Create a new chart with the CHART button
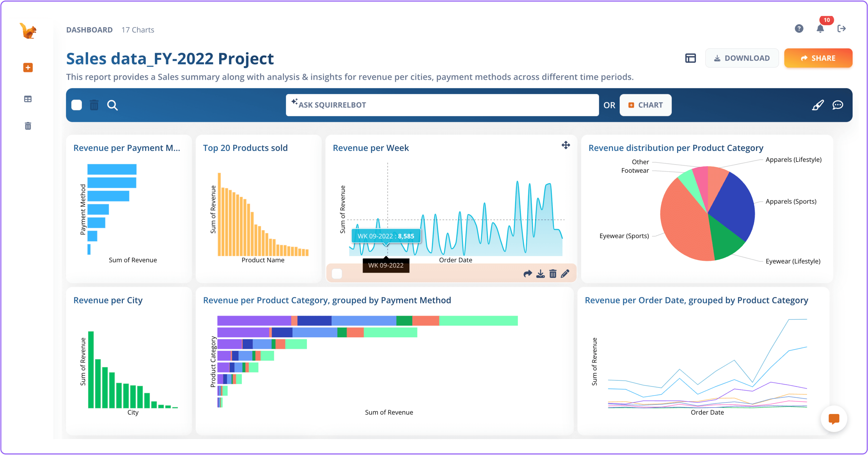The width and height of the screenshot is (868, 455). 645,105
